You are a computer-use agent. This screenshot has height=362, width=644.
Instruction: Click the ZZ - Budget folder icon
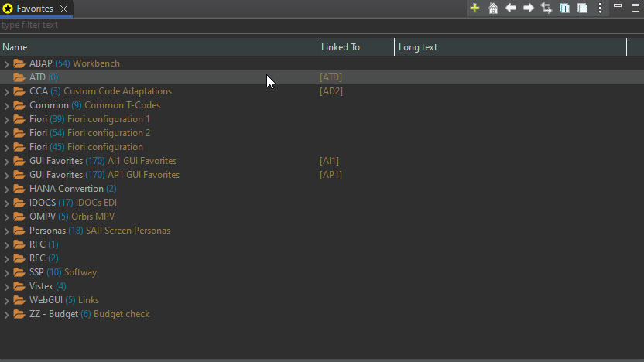pyautogui.click(x=19, y=314)
